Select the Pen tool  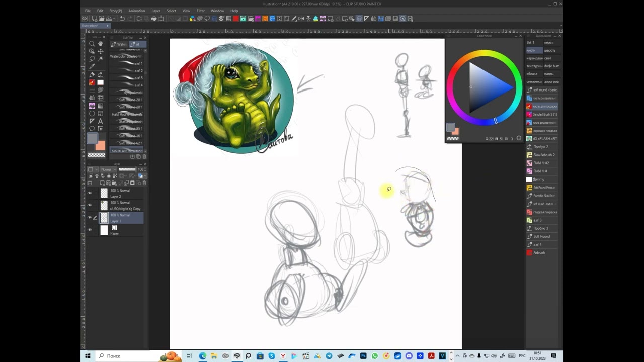92,74
